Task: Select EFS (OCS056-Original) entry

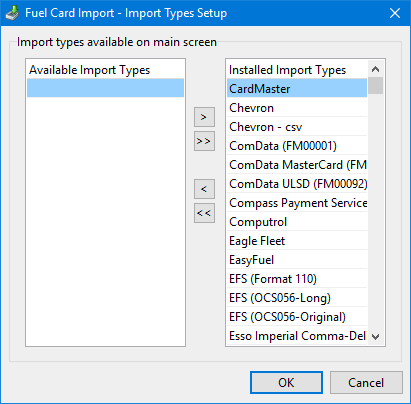Action: (x=297, y=317)
